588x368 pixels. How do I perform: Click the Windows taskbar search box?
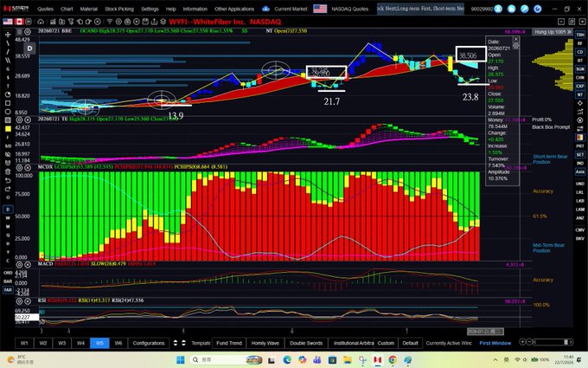[226, 359]
